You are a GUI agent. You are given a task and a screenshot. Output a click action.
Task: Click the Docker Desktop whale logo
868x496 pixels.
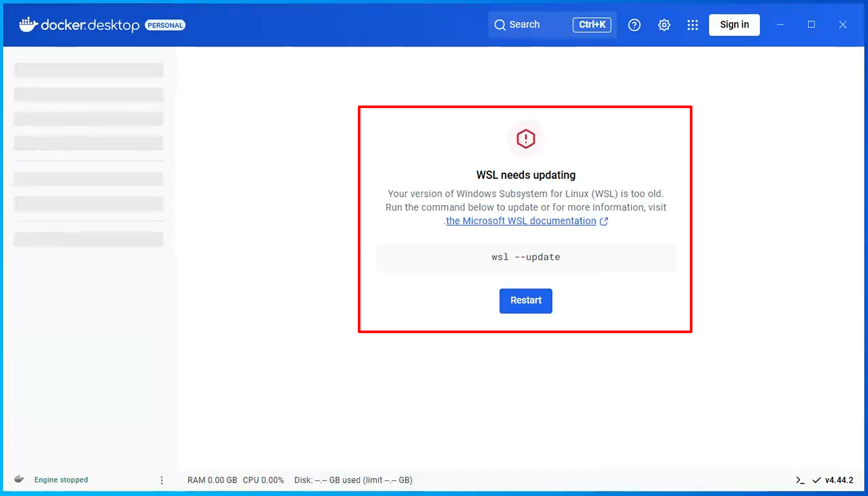pyautogui.click(x=29, y=24)
